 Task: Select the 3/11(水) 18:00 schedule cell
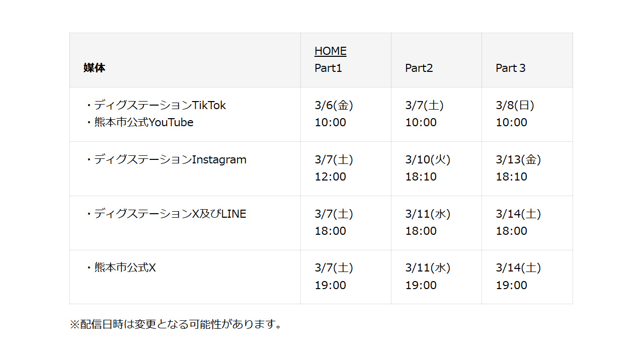(427, 223)
